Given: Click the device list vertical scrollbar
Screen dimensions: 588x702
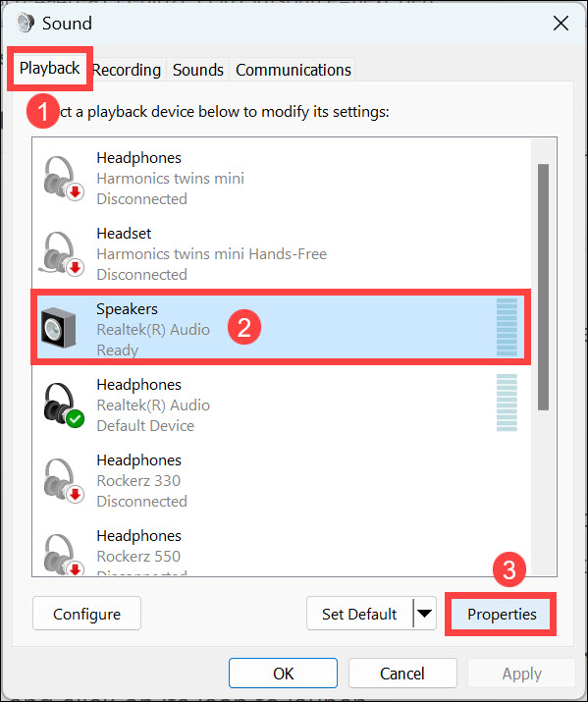Looking at the screenshot, I should click(x=543, y=287).
